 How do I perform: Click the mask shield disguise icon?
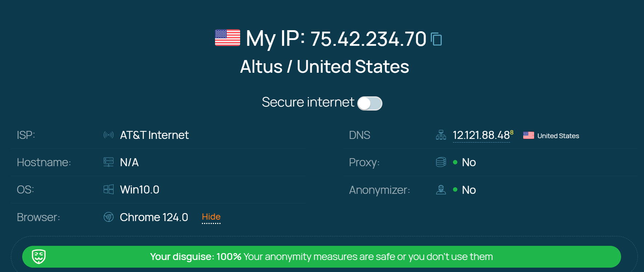pyautogui.click(x=39, y=256)
